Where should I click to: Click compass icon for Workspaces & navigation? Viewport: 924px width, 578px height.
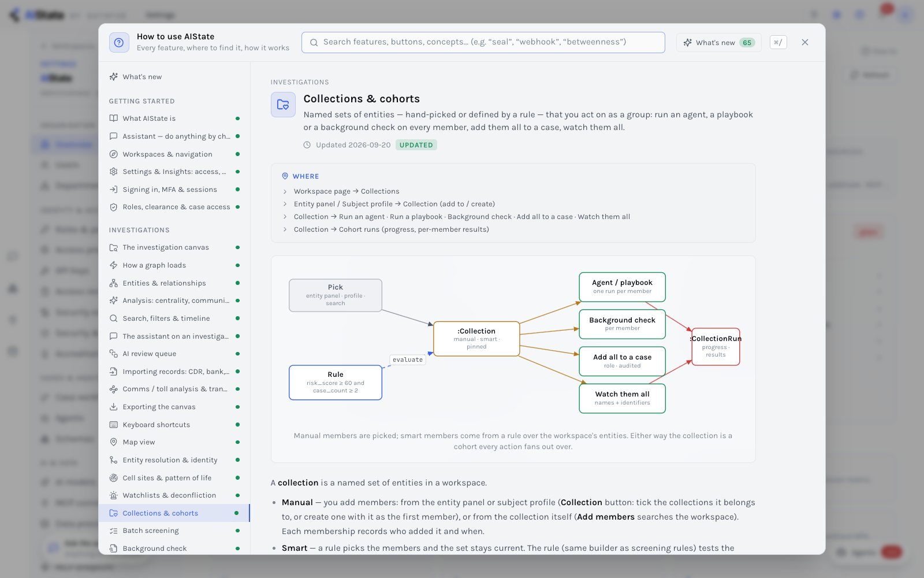(x=114, y=154)
